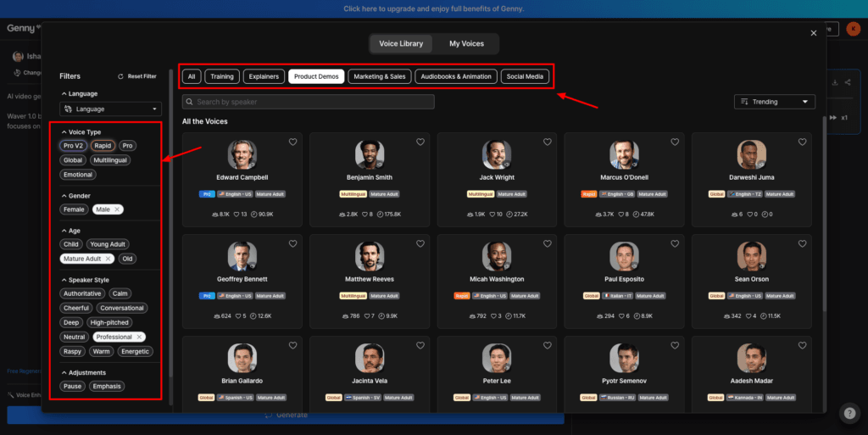Favorite Jack Wright with the heart icon
Screen dimensions: 868x435
548,142
